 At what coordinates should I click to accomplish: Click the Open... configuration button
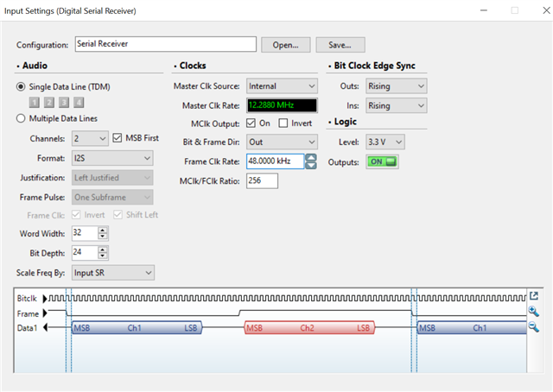[286, 45]
